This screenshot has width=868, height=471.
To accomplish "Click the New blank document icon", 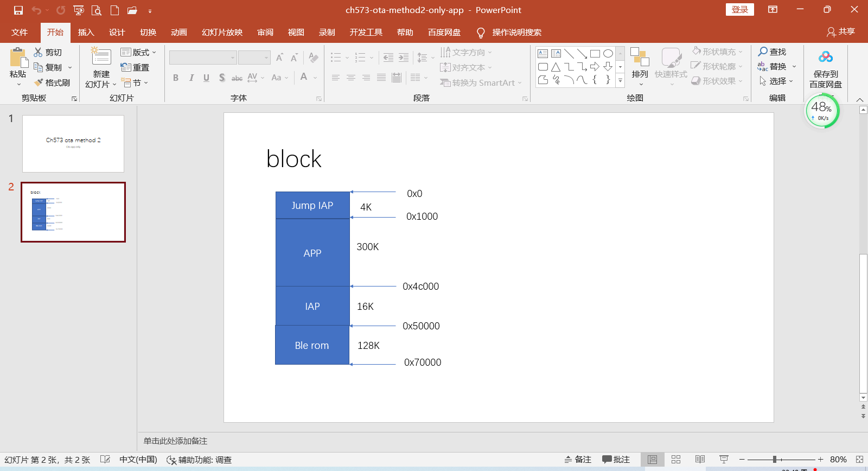I will tap(114, 10).
